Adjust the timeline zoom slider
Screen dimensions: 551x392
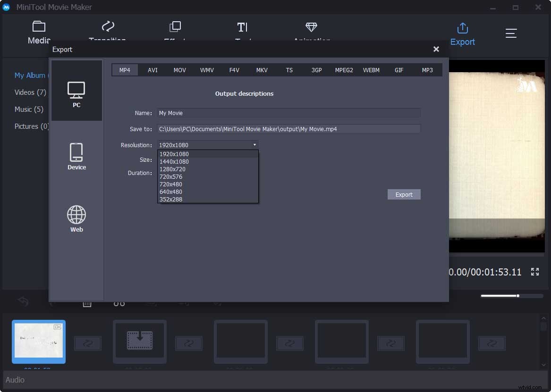[517, 296]
